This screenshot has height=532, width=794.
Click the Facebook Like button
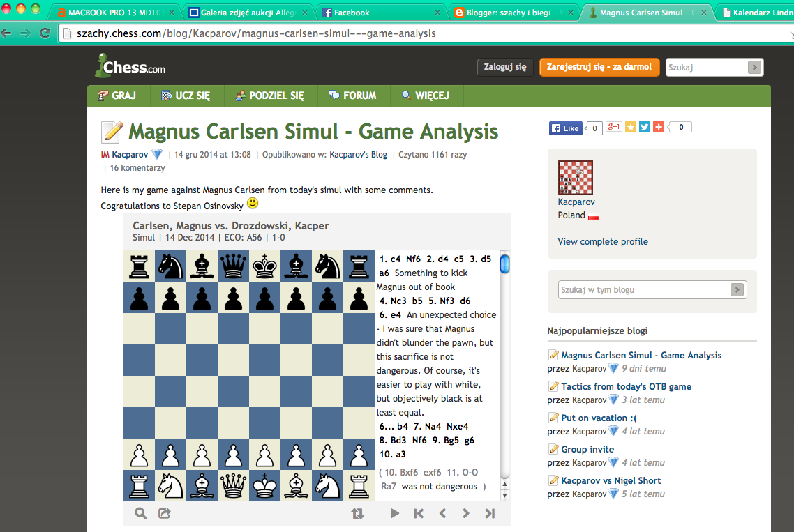click(x=566, y=128)
